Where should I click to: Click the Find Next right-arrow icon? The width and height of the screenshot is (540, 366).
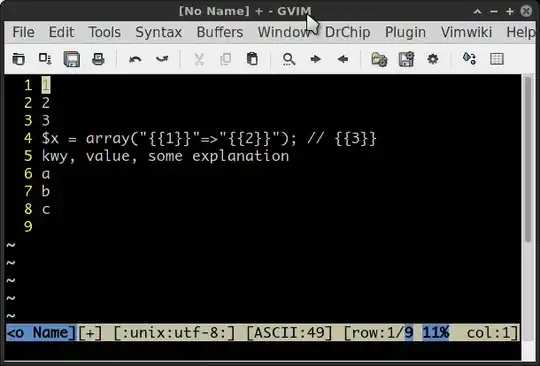315,59
